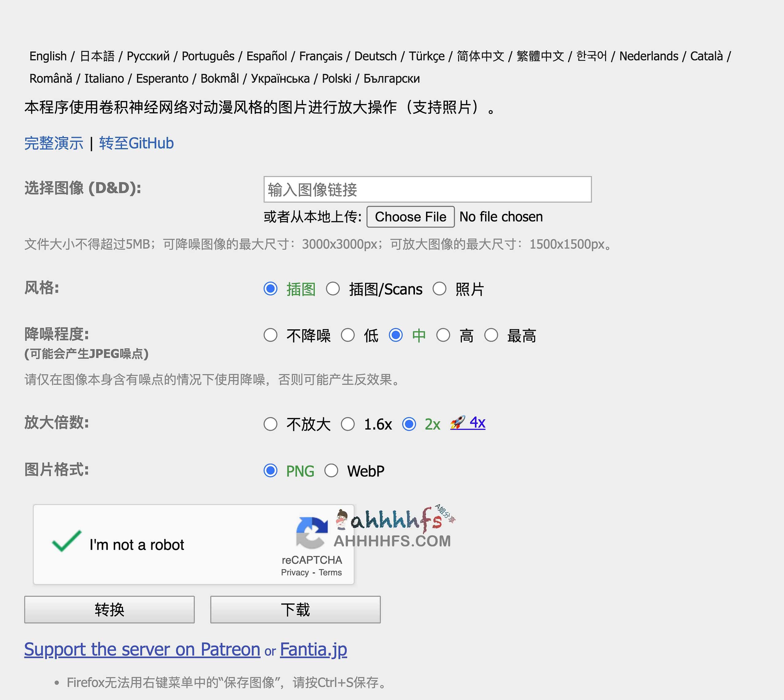Set denoise level to 最高
Image resolution: width=784 pixels, height=700 pixels.
(491, 335)
